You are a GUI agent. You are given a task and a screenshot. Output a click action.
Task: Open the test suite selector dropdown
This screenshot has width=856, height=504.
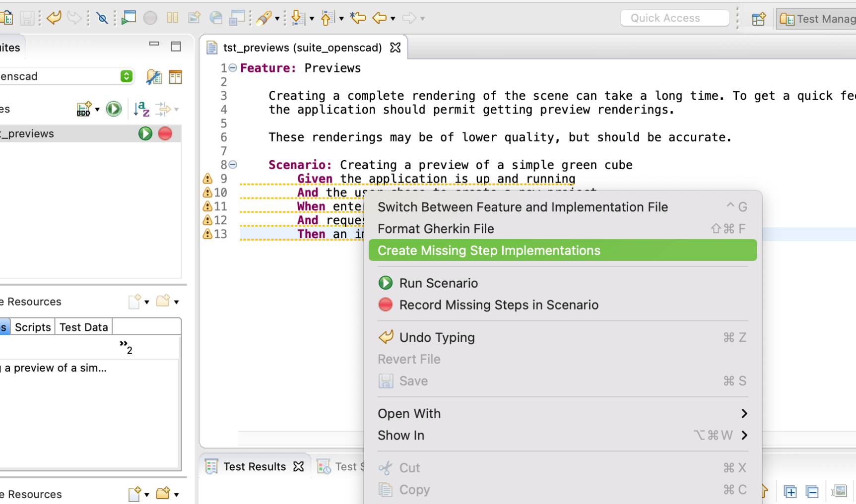click(x=127, y=76)
